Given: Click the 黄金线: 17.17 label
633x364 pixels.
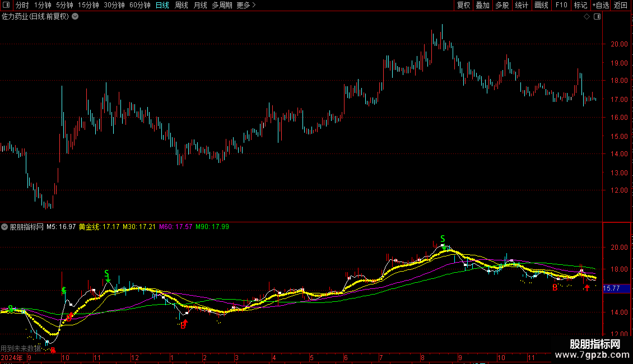Looking at the screenshot, I should pyautogui.click(x=99, y=227).
